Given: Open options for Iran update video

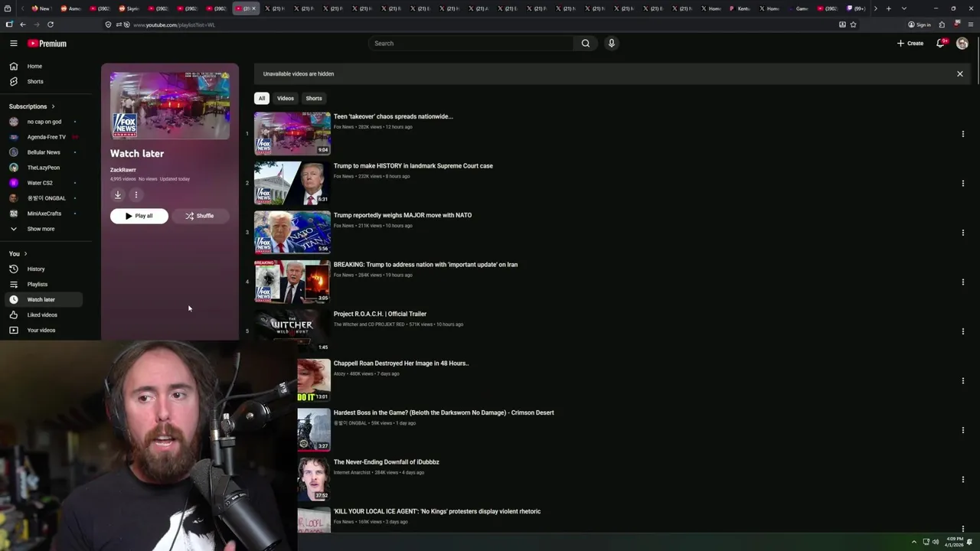Looking at the screenshot, I should [x=962, y=282].
